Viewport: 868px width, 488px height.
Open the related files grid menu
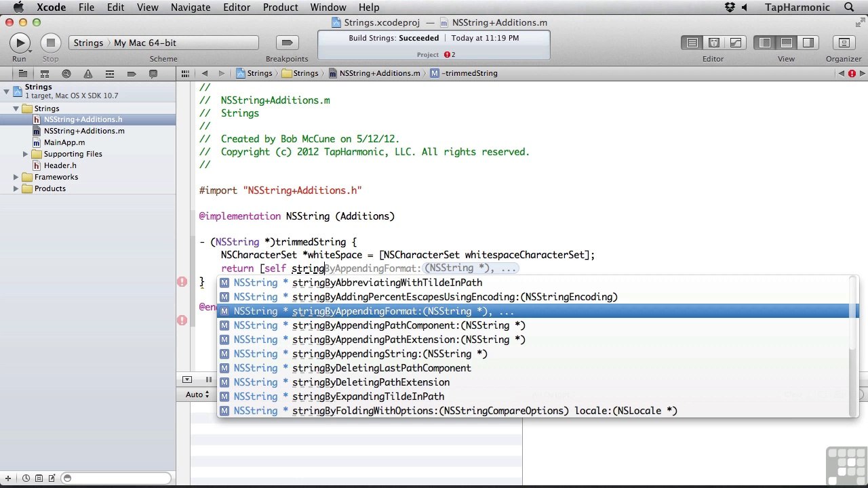click(185, 73)
